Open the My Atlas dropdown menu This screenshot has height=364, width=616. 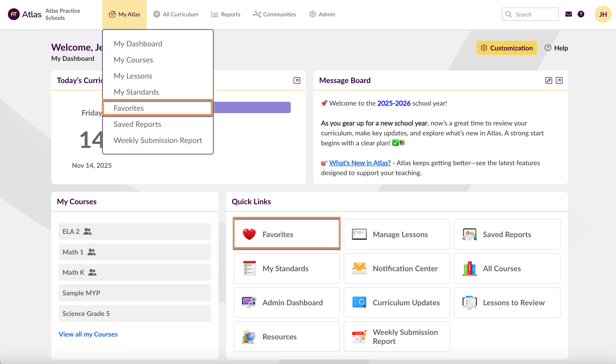[x=124, y=14]
